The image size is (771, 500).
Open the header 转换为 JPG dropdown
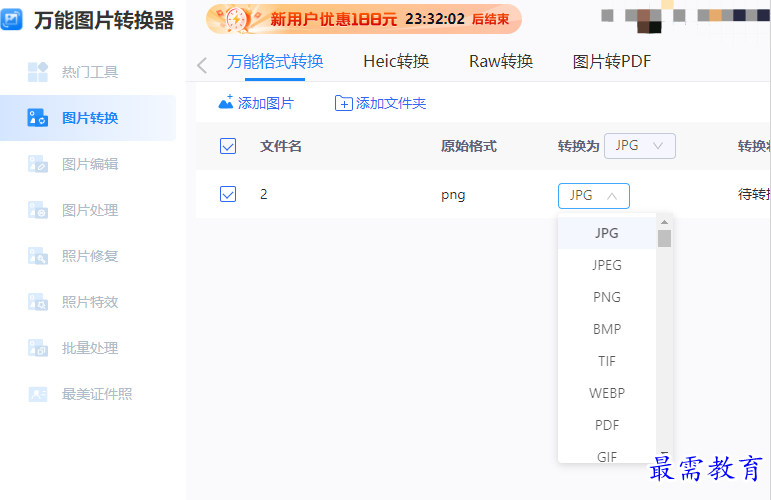639,146
